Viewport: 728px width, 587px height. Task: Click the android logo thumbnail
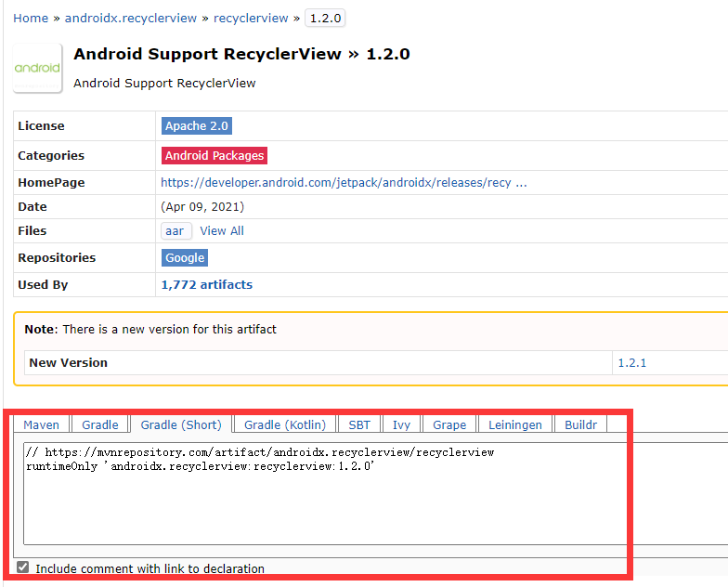click(37, 69)
